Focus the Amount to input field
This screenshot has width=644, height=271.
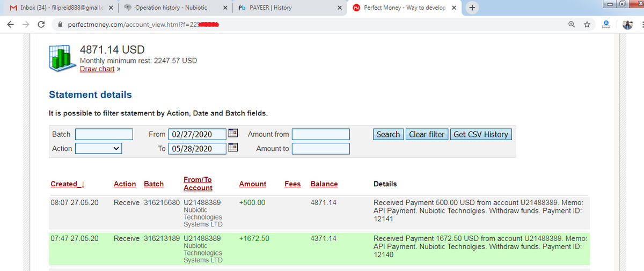(321, 149)
